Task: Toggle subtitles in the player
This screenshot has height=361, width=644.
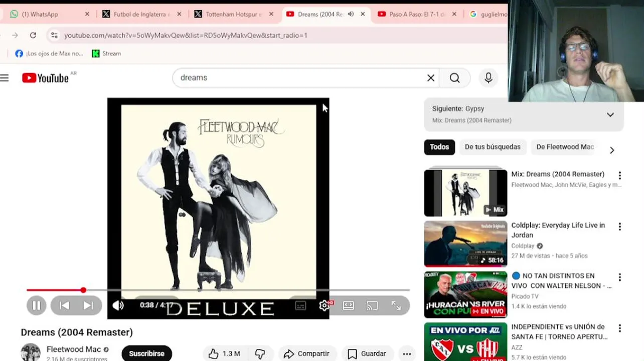Action: (x=300, y=305)
